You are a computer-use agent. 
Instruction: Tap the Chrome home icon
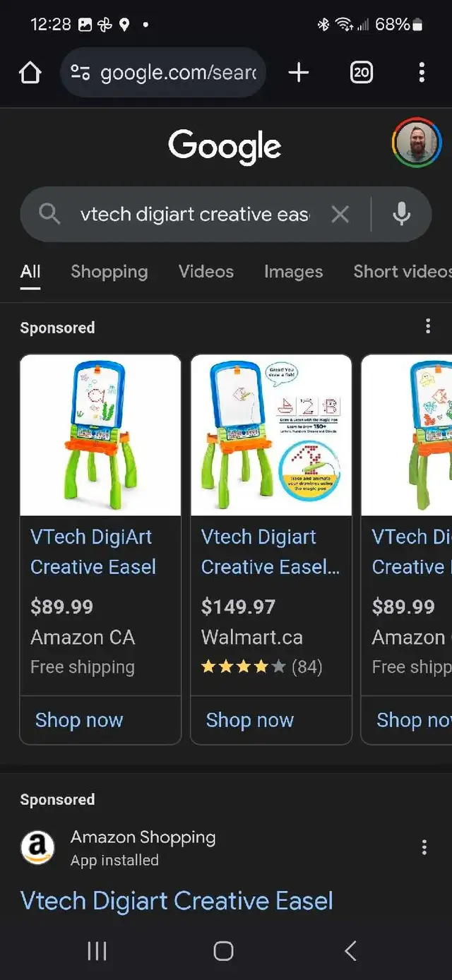click(30, 72)
